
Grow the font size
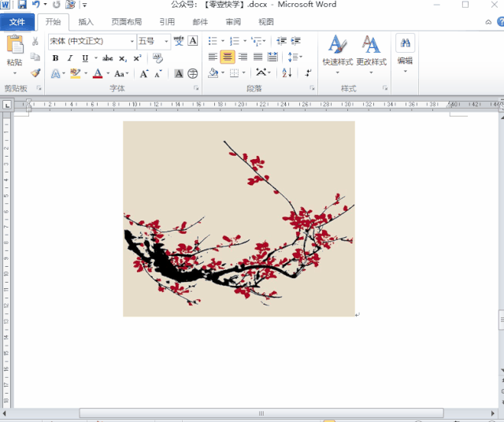(144, 74)
